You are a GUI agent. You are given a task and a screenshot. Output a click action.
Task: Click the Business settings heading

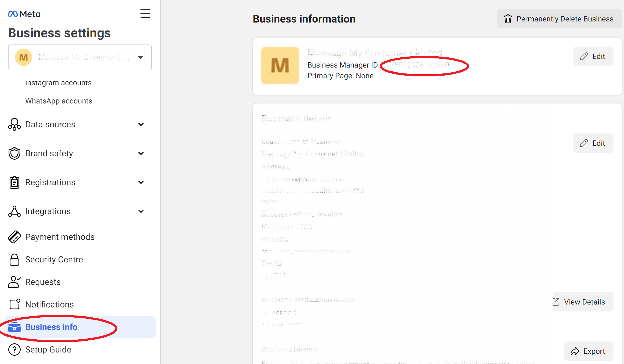[59, 33]
